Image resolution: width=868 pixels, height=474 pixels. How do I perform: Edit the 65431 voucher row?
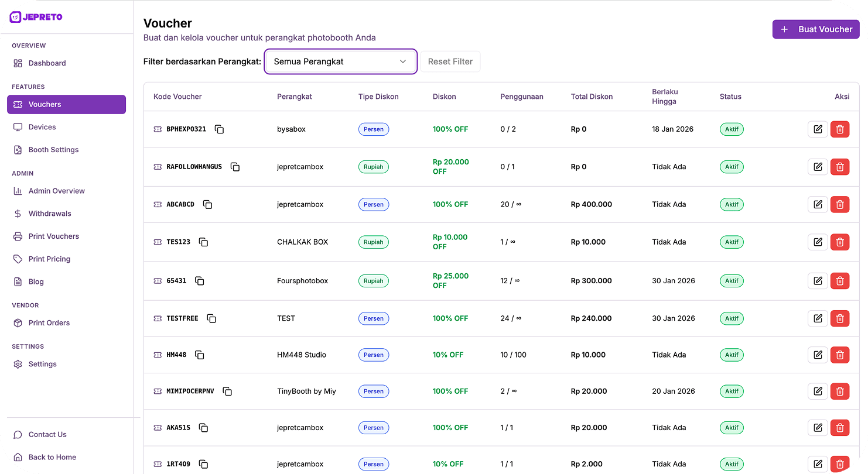point(818,281)
